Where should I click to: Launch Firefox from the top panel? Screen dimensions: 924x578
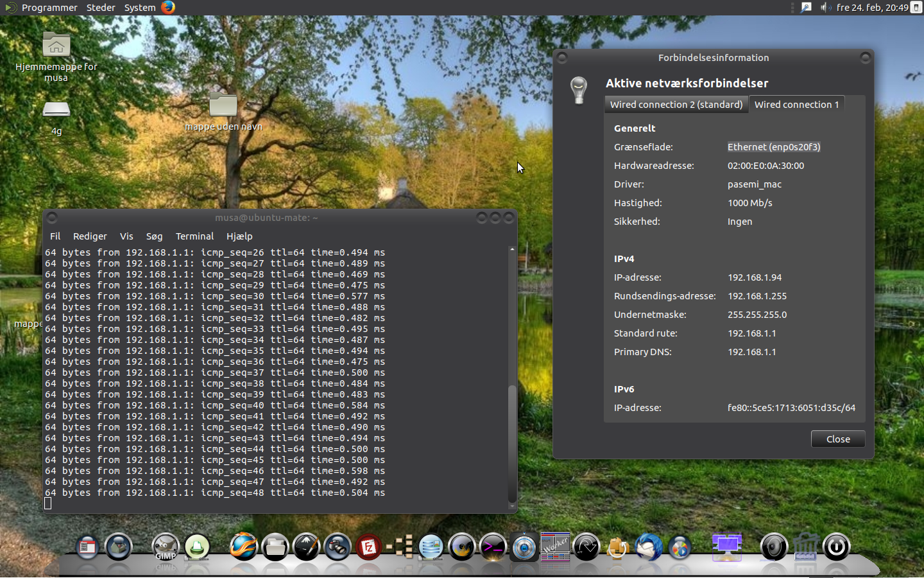(x=168, y=7)
